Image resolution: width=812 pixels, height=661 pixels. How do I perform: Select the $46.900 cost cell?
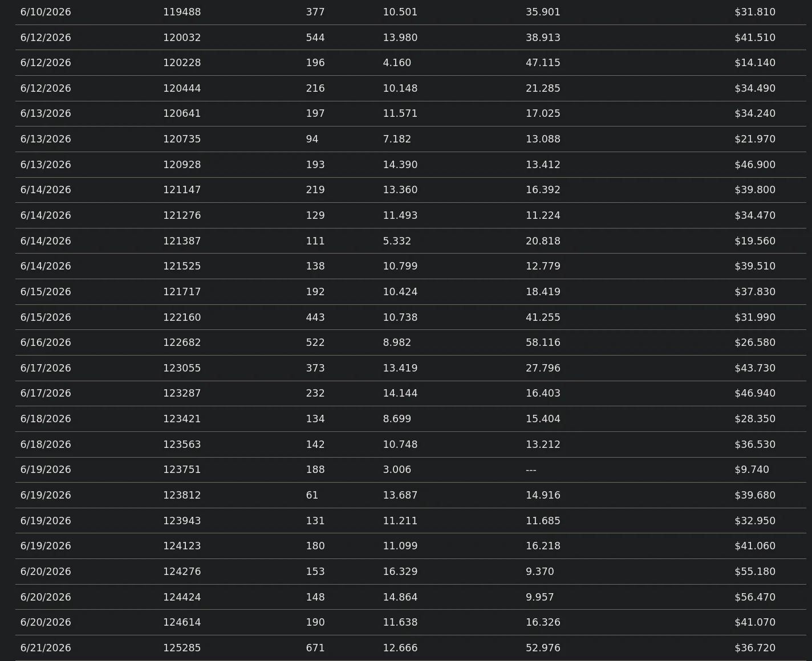tap(754, 165)
